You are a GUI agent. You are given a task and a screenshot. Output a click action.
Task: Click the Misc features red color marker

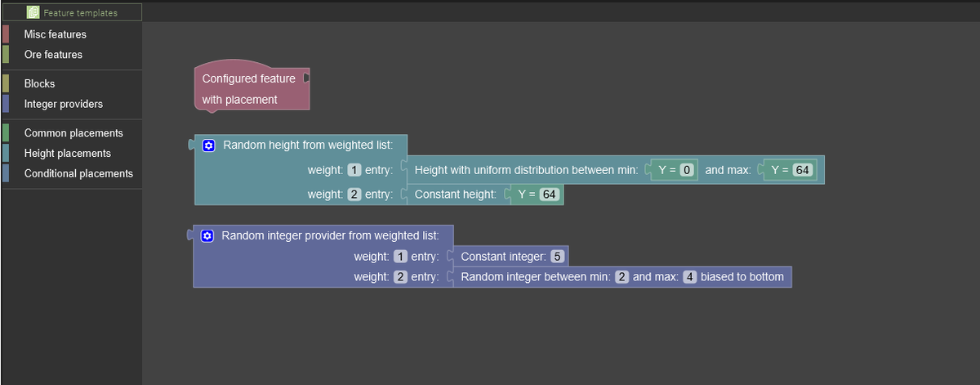coord(6,34)
